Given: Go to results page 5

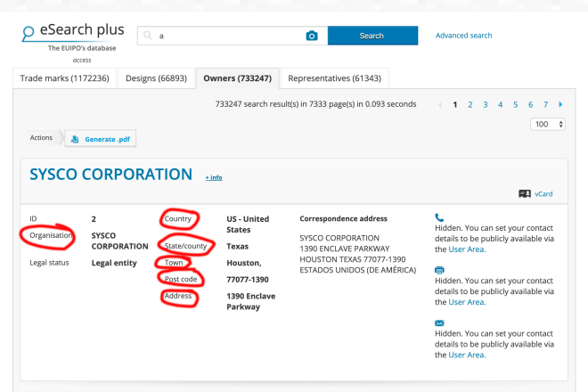Looking at the screenshot, I should tap(516, 104).
